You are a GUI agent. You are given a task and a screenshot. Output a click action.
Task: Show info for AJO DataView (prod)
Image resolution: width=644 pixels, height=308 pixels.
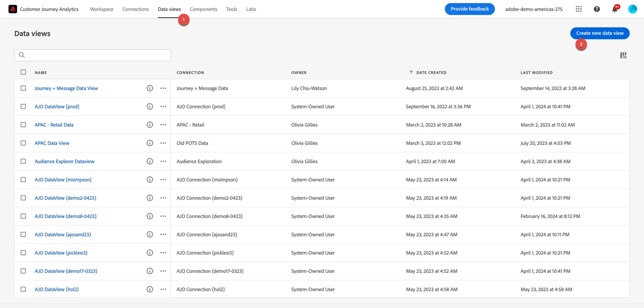tap(150, 106)
